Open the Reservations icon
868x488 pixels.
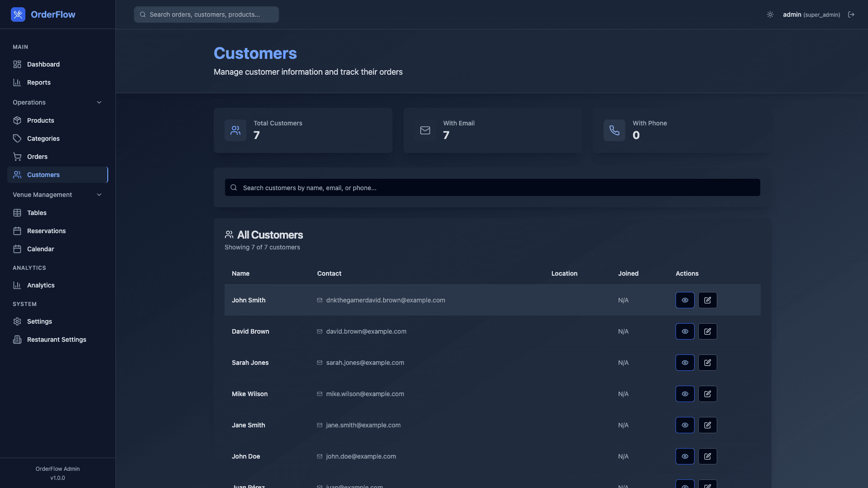(x=17, y=231)
